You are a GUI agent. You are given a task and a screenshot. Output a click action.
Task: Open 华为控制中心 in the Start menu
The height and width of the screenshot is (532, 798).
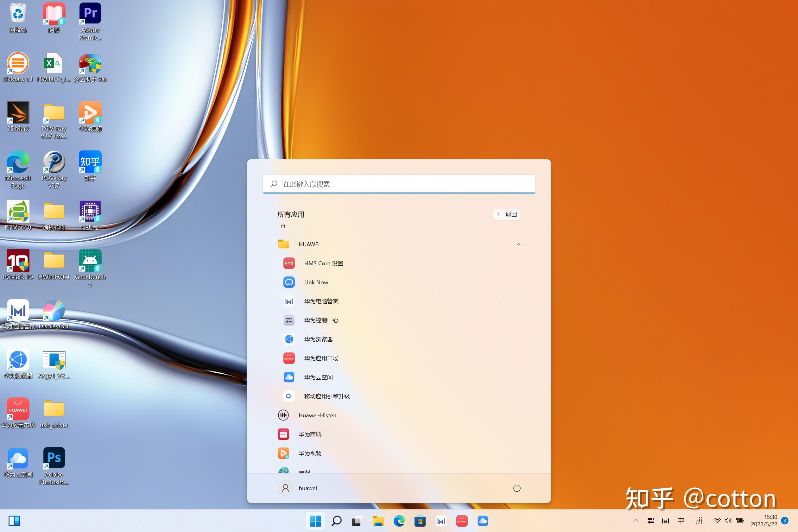pyautogui.click(x=321, y=320)
